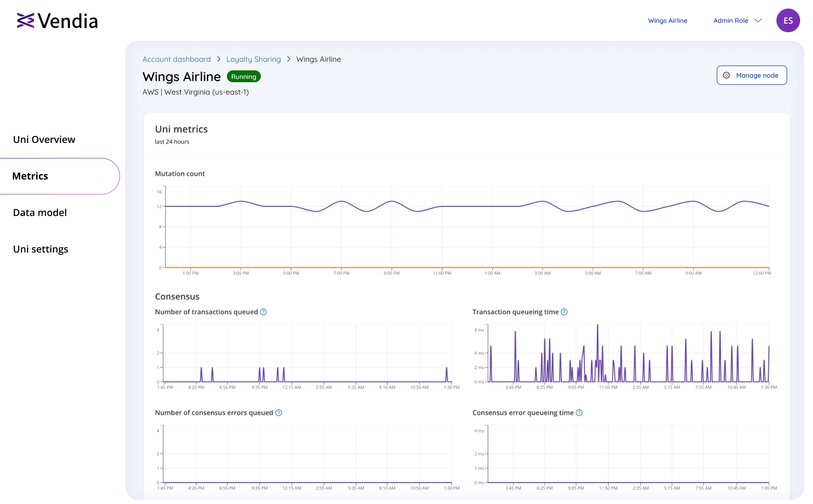The height and width of the screenshot is (504, 813).
Task: Click the '1:00 AM' axis label on Mutation chart
Action: click(x=492, y=273)
